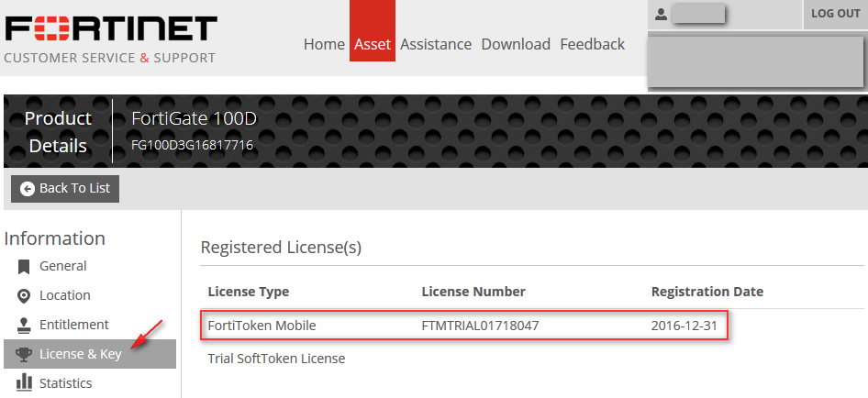The height and width of the screenshot is (398, 868).
Task: Click the Trial SoftToken License text
Action: point(276,359)
